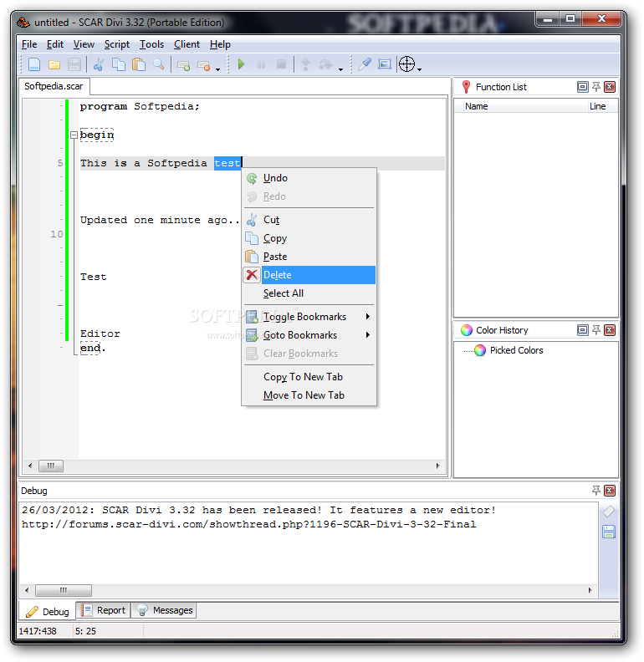
Task: Click the Stop script toolbar button
Action: pyautogui.click(x=281, y=64)
